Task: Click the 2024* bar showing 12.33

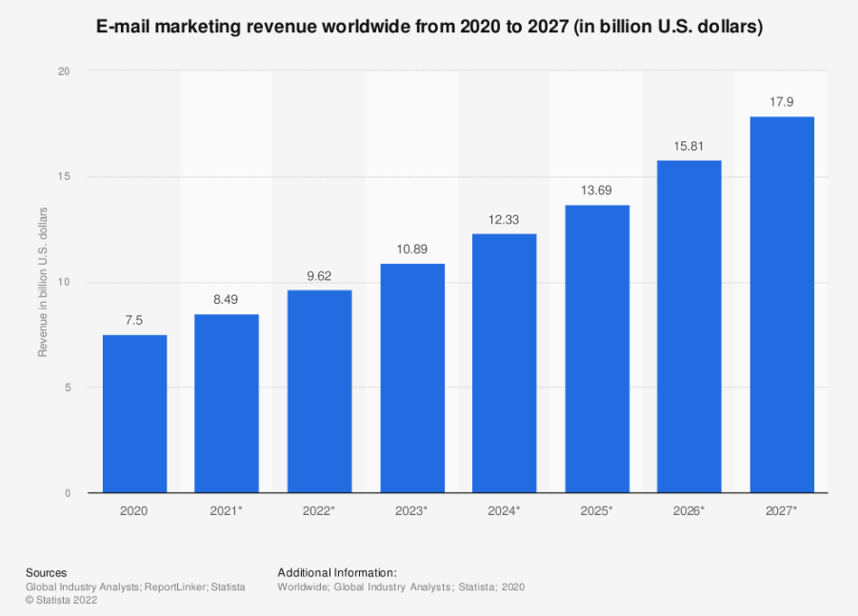Action: pyautogui.click(x=505, y=364)
